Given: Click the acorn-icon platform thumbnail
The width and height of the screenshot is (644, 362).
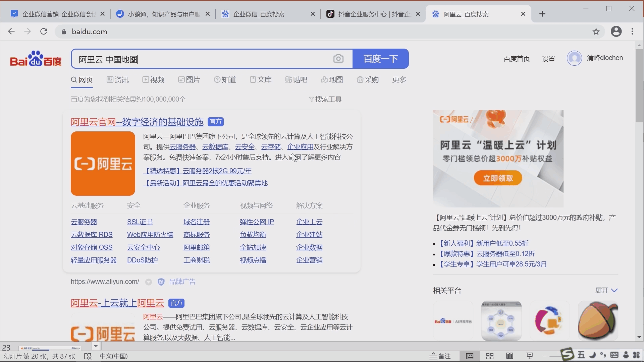Looking at the screenshot, I should 598,321.
